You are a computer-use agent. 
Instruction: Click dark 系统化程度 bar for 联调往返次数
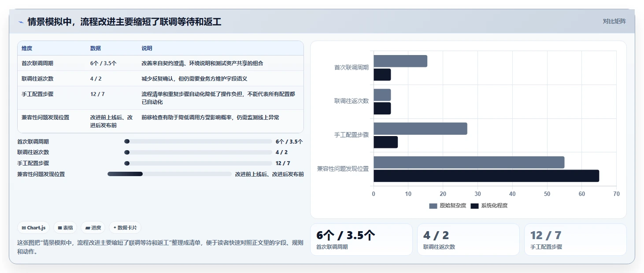click(x=382, y=108)
